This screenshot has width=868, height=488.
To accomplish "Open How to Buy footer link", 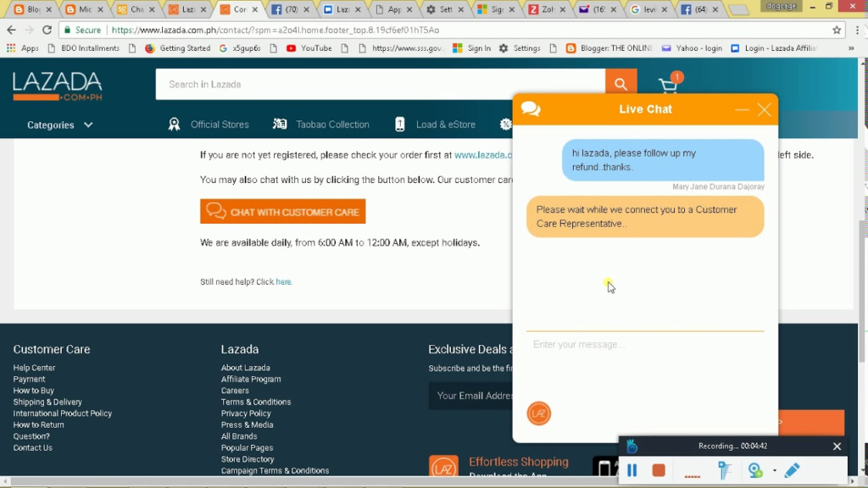I will coord(34,391).
